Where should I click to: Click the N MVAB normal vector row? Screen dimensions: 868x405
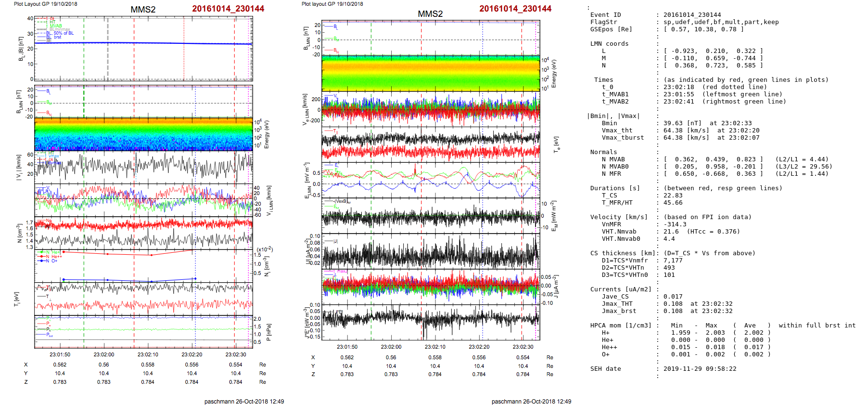tap(713, 159)
